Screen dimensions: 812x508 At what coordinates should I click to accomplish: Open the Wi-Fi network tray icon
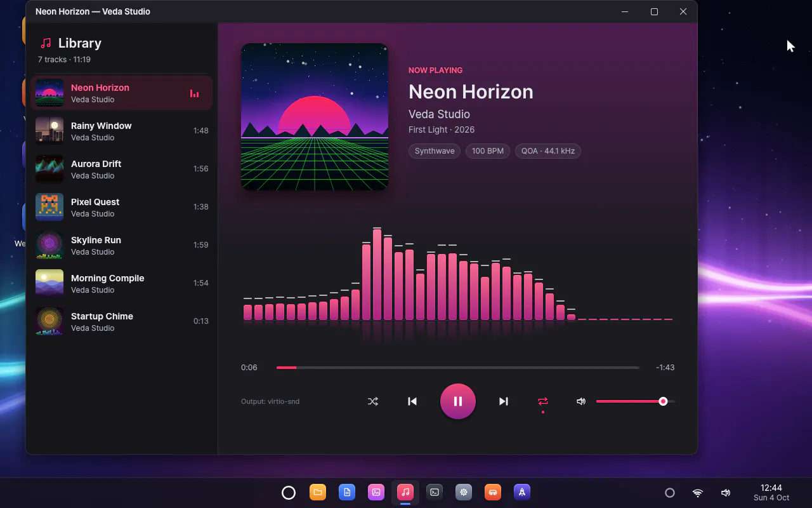pyautogui.click(x=698, y=493)
